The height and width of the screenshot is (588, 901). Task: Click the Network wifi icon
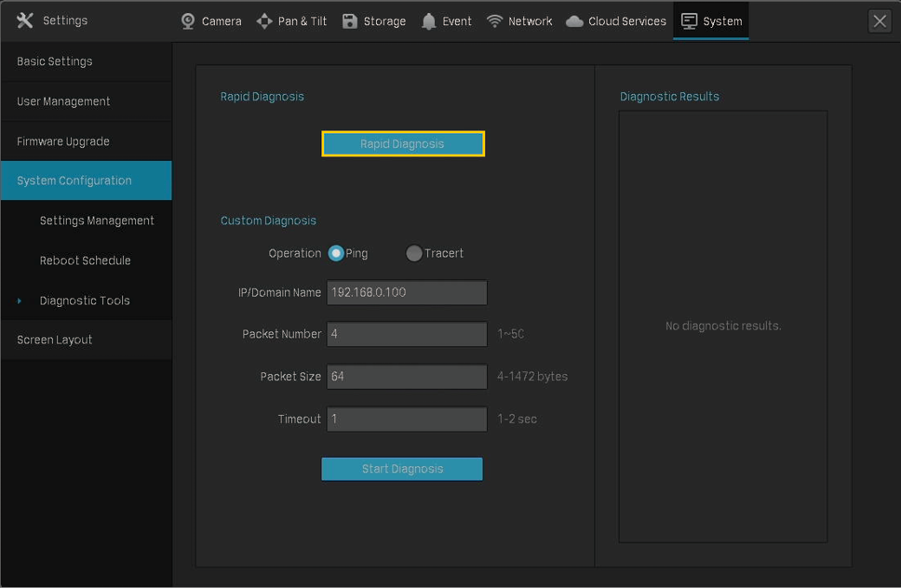495,21
